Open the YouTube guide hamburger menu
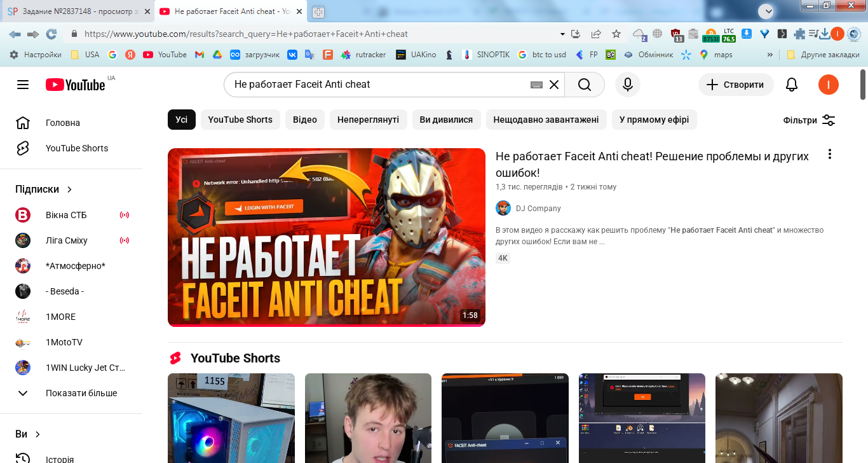The image size is (868, 463). pyautogui.click(x=23, y=85)
